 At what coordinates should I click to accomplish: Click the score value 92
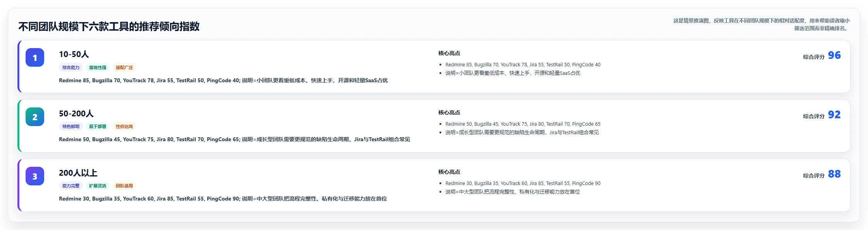coord(834,115)
